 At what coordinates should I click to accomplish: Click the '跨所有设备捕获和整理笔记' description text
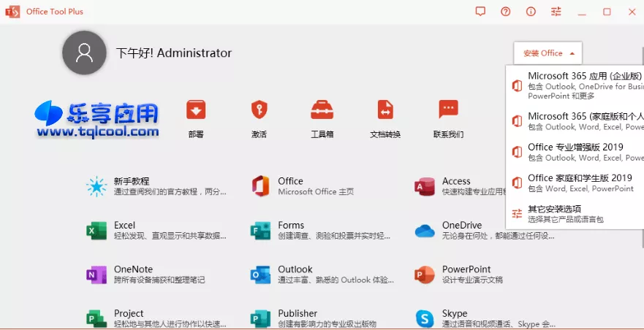tap(159, 280)
